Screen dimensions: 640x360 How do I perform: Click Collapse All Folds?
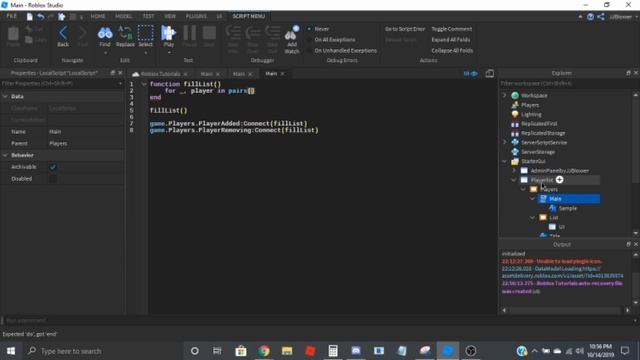coord(452,51)
